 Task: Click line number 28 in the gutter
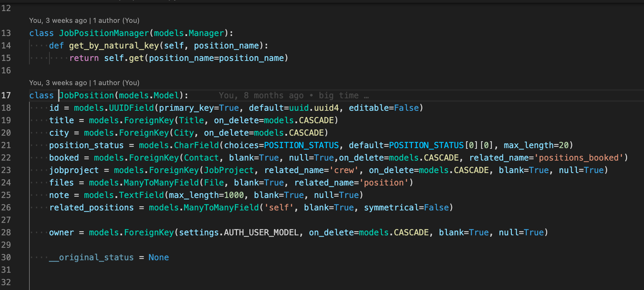click(6, 233)
